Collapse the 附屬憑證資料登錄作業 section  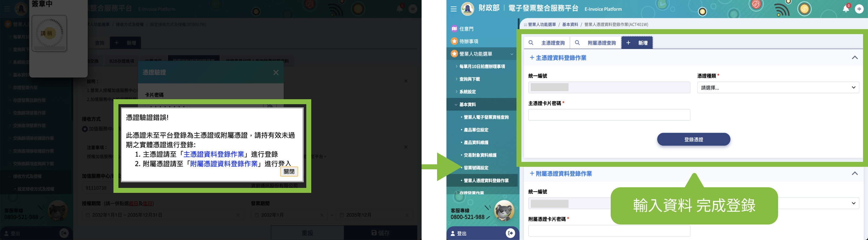click(x=855, y=174)
